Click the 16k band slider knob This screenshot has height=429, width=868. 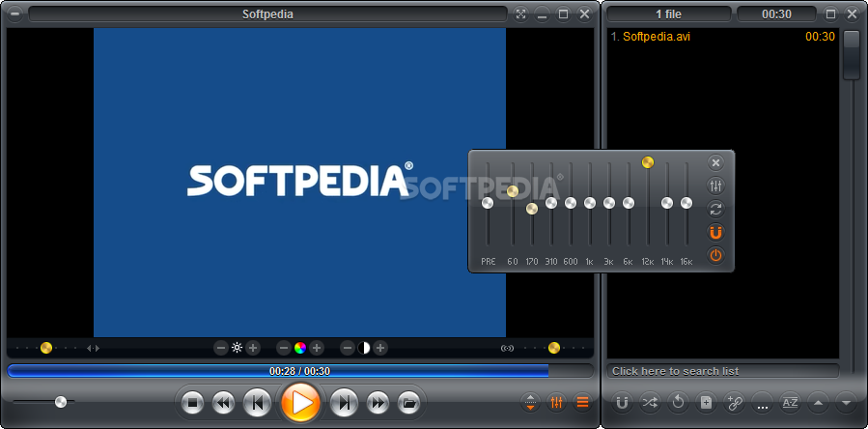[x=686, y=204]
